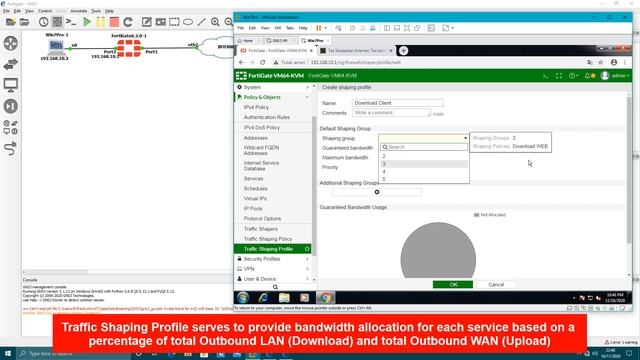This screenshot has height=360, width=640.
Task: Switch to the second Chrome tab
Action: click(356, 51)
